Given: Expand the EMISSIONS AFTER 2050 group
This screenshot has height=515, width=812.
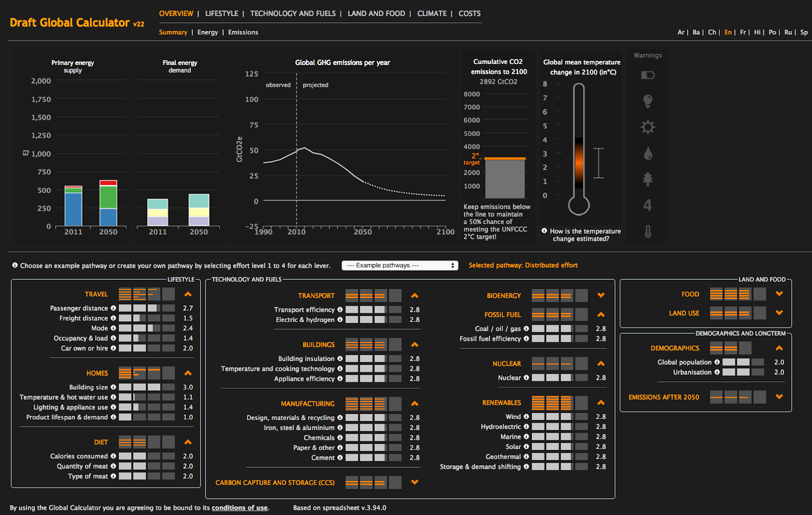Looking at the screenshot, I should (780, 397).
